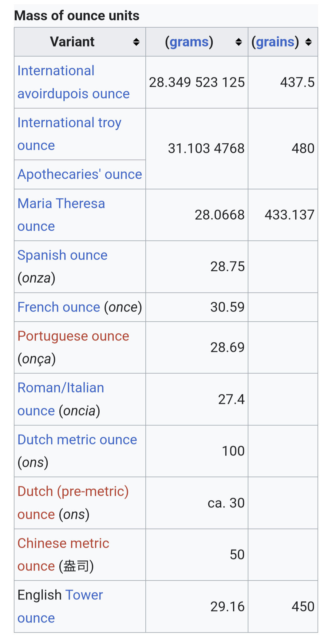
Task: Open red Dutch (pre-metric) ounce link
Action: [73, 503]
